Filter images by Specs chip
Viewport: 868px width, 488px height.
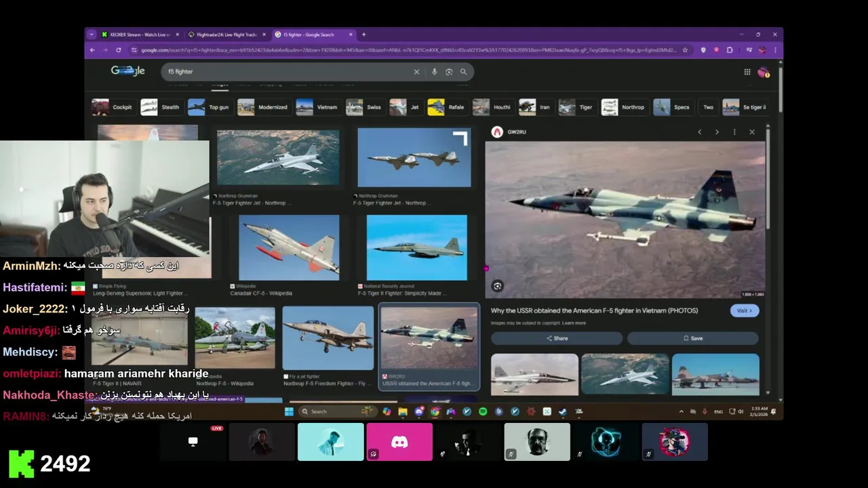coord(673,107)
